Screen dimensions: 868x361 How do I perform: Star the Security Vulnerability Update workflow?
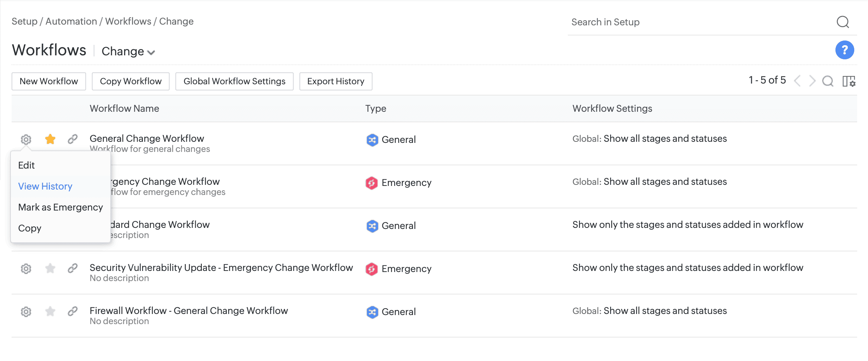click(x=50, y=268)
